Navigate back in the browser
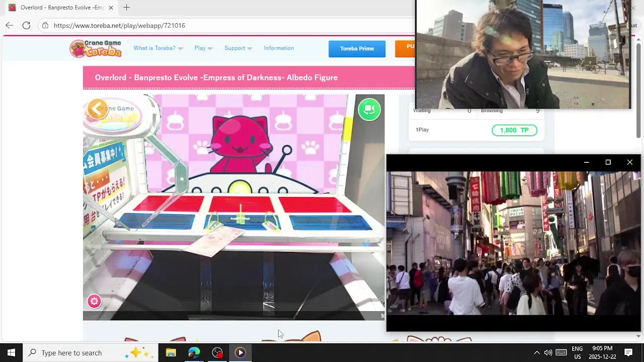Viewport: 644px width, 362px height. point(9,25)
